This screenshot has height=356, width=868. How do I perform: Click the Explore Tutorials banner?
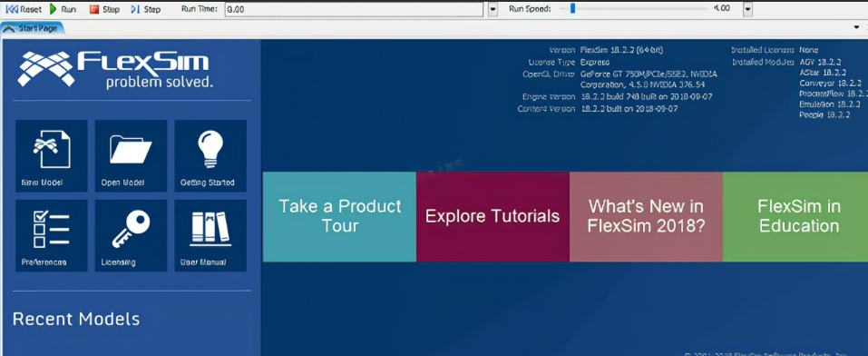[493, 217]
